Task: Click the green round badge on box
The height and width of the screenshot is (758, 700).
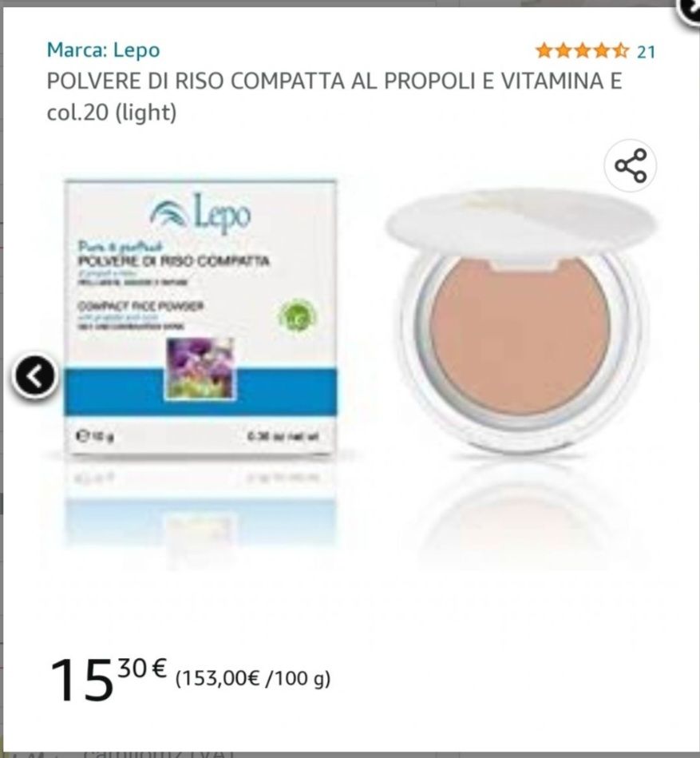Action: 297,316
